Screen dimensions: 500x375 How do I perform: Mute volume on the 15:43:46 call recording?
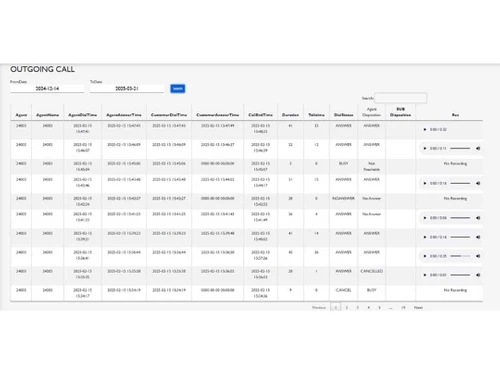click(x=478, y=183)
